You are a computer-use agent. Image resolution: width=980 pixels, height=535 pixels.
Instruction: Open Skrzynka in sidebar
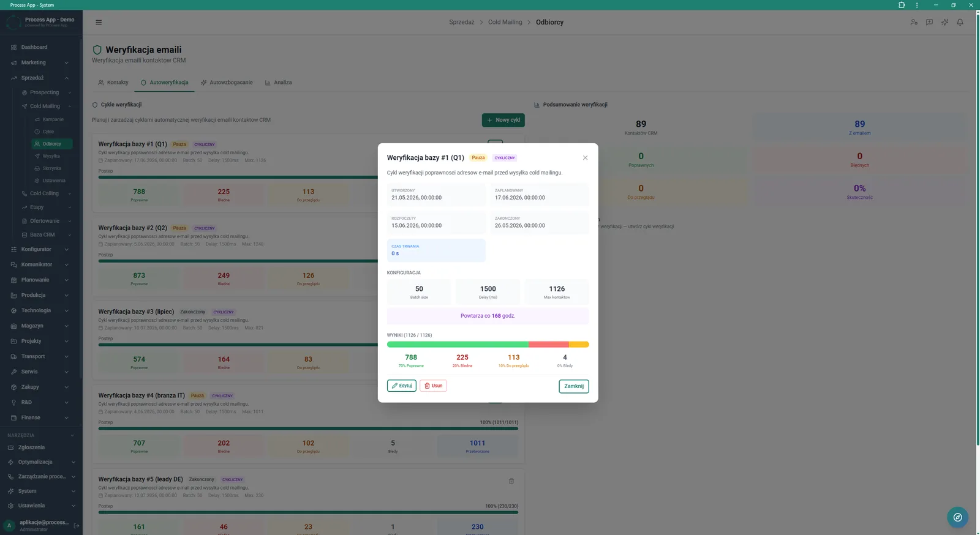(x=52, y=168)
